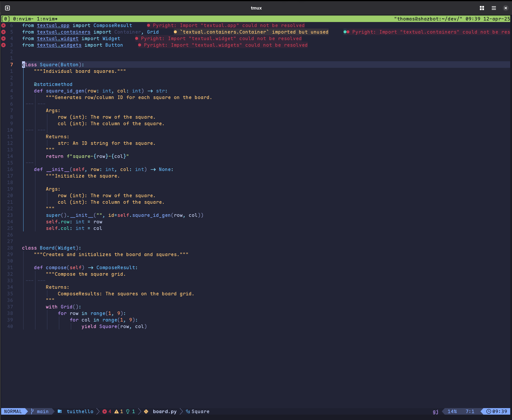The image size is (512, 420).
Task: Click the Square symbol breadcrumb in statusline
Action: coord(200,411)
